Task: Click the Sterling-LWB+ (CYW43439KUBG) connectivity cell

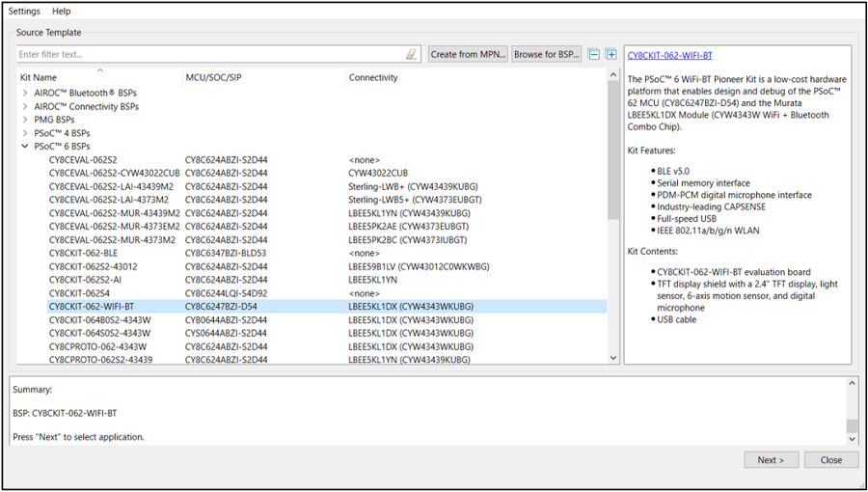Action: (413, 186)
